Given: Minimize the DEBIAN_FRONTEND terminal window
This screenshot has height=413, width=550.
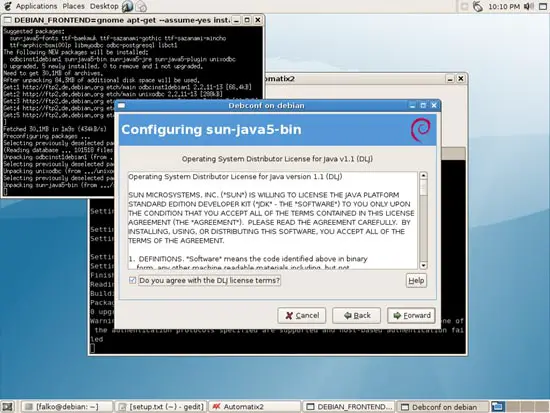Looking at the screenshot, I should [236, 20].
